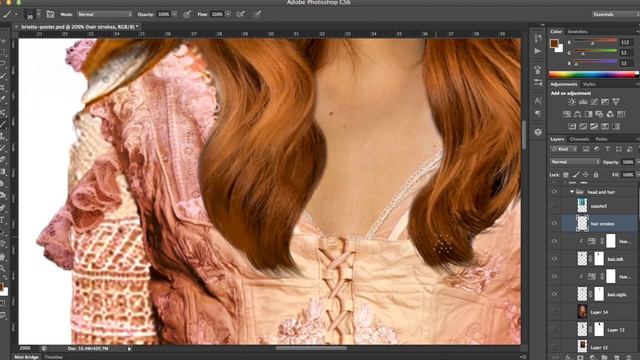Toggle lock position icon
This screenshot has width=640, height=360.
[586, 175]
